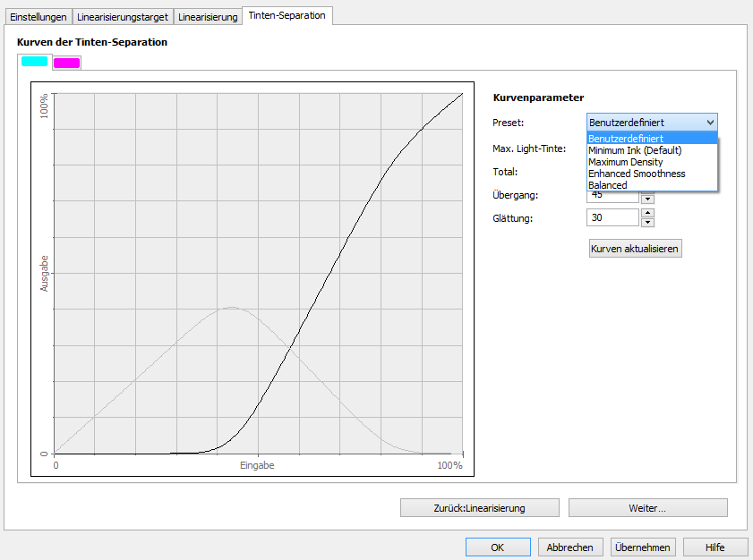The image size is (753, 560).
Task: Go back via 'Zurück:Linearisierung' button
Action: click(x=479, y=508)
